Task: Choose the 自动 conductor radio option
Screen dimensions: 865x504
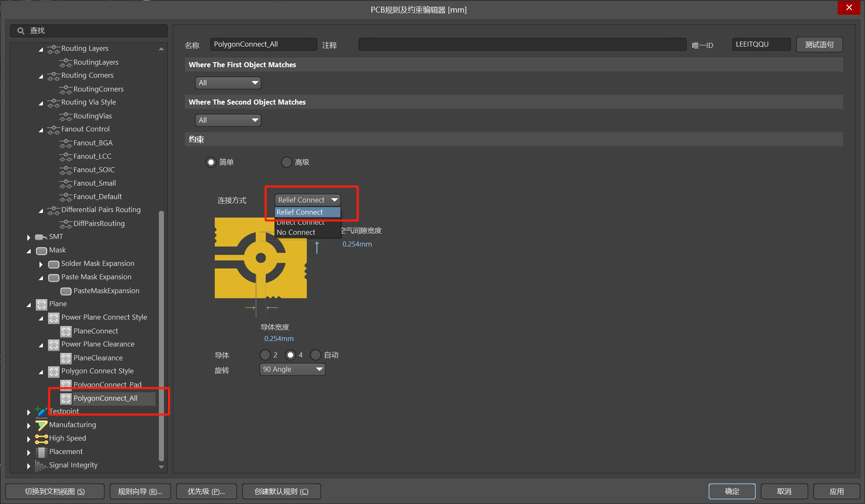Action: point(316,355)
